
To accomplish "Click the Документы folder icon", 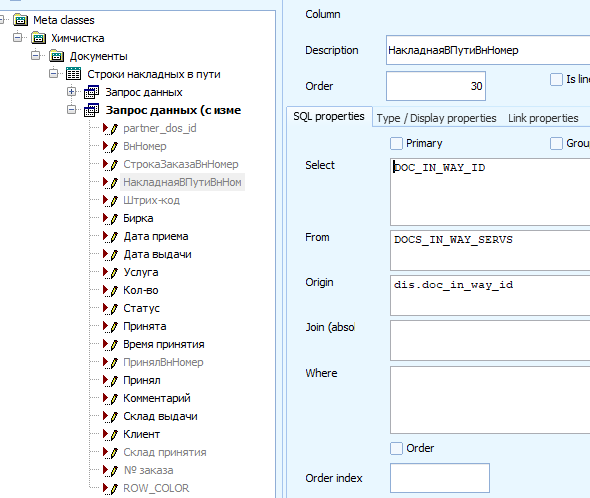I will click(x=56, y=56).
